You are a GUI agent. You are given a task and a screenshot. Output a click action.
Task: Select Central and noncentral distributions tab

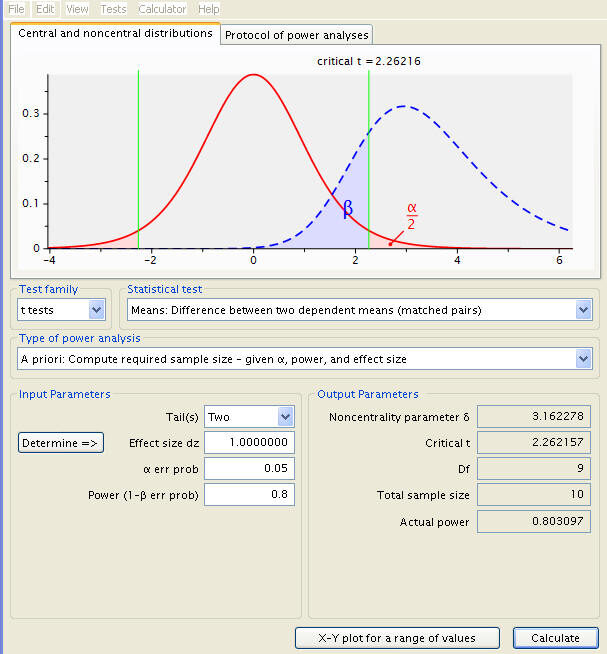[115, 33]
